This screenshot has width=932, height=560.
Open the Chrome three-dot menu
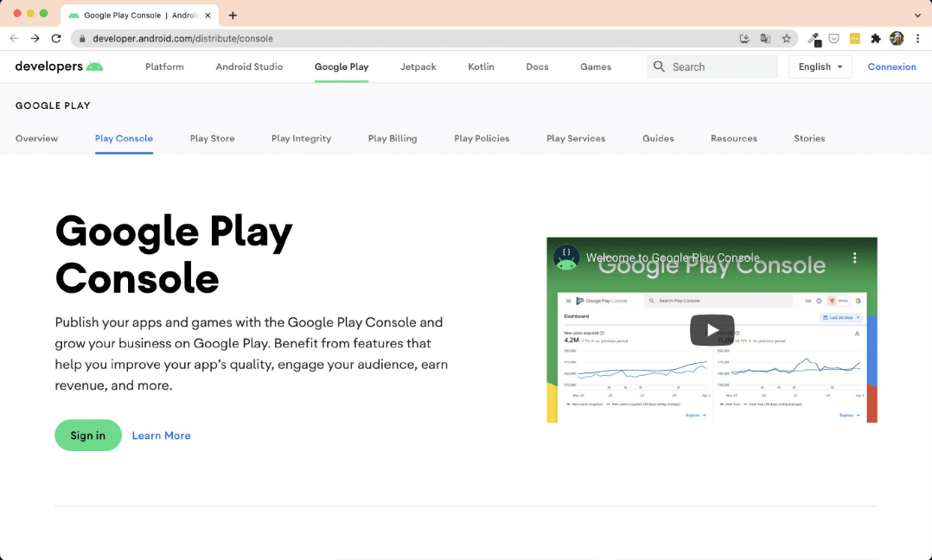tap(918, 39)
